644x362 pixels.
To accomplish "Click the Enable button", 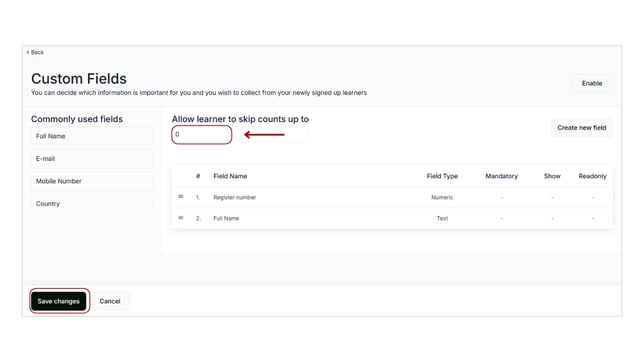I will (x=592, y=83).
